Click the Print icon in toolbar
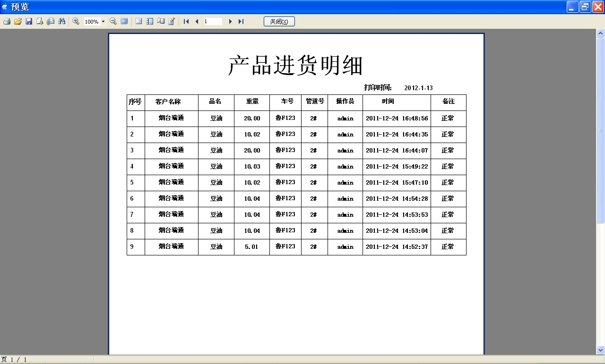This screenshot has width=605, height=364. pyautogui.click(x=7, y=21)
